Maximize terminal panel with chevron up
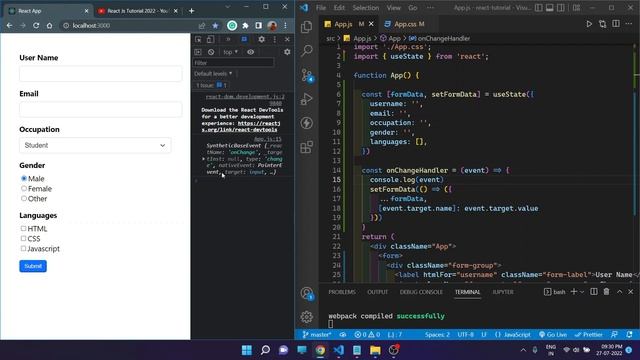The width and height of the screenshot is (640, 360). pos(620,291)
